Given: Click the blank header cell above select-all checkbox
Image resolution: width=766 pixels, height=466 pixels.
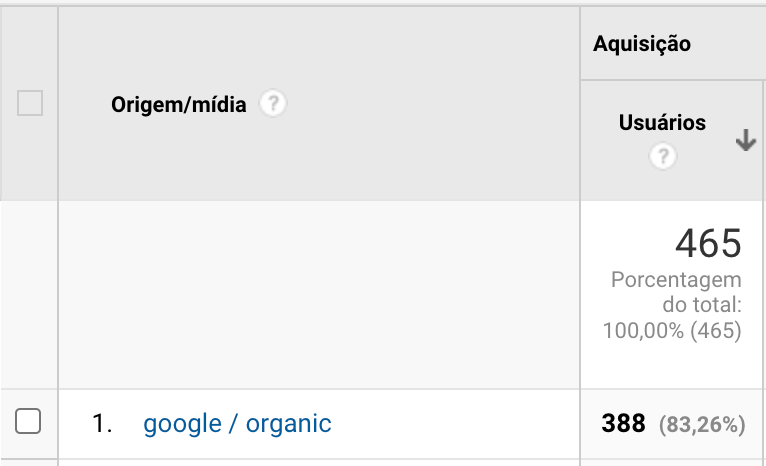Looking at the screenshot, I should coord(29,40).
